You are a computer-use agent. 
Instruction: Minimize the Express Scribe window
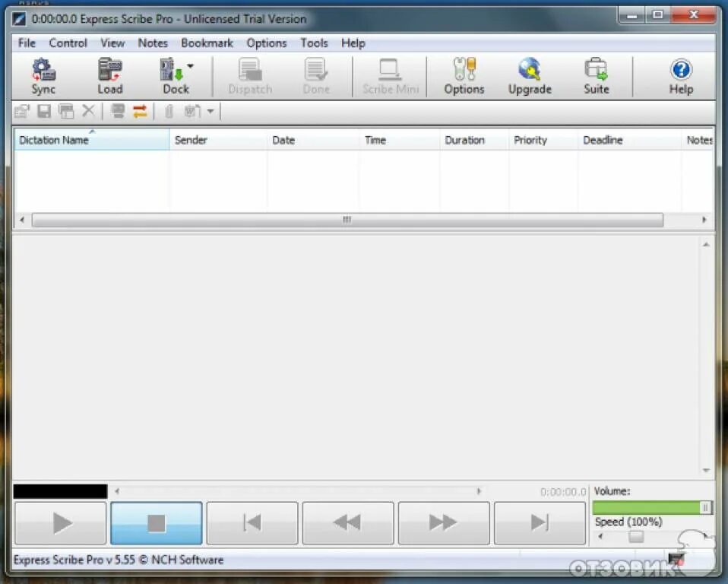[x=632, y=15]
